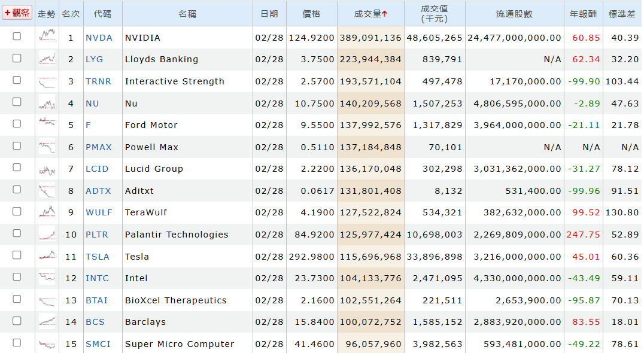The height and width of the screenshot is (353, 644).
Task: View TRNR trend mini chart
Action: point(47,81)
